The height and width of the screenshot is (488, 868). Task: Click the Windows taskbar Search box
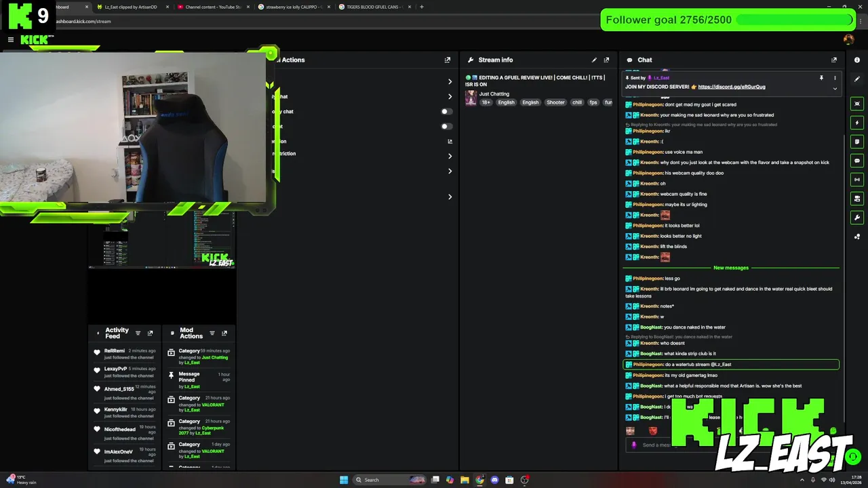390,480
